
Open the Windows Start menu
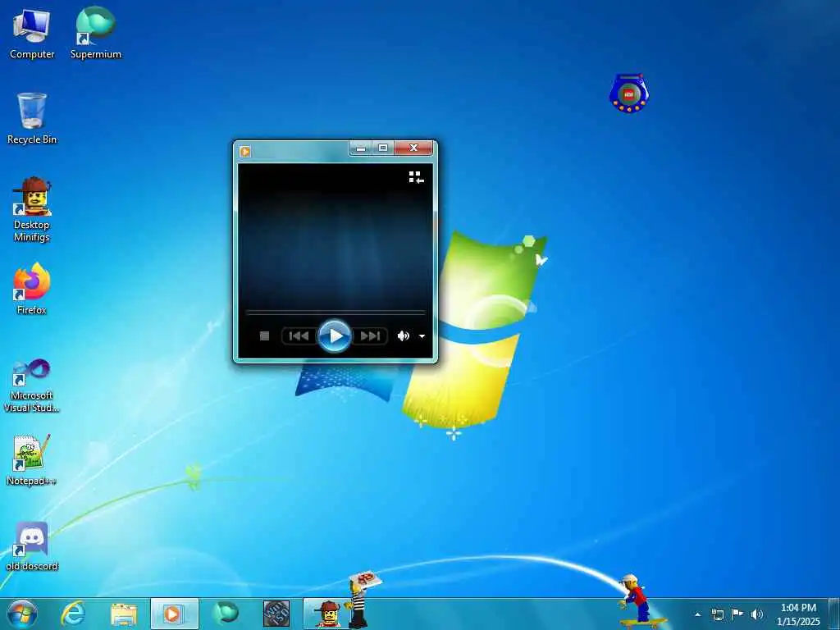(22, 614)
